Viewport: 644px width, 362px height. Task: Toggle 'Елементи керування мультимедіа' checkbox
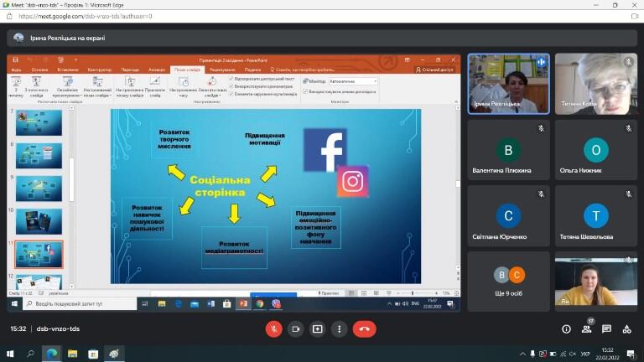pyautogui.click(x=231, y=94)
